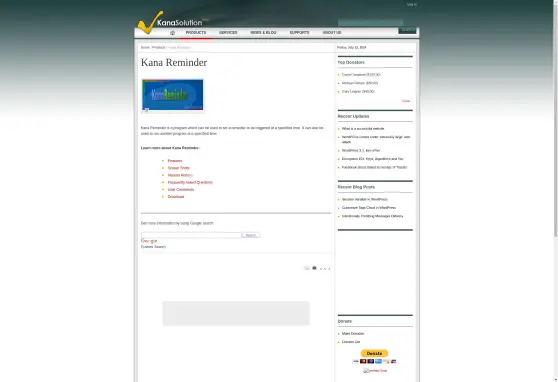
Task: Click the Verified Seal image
Action: click(x=375, y=371)
